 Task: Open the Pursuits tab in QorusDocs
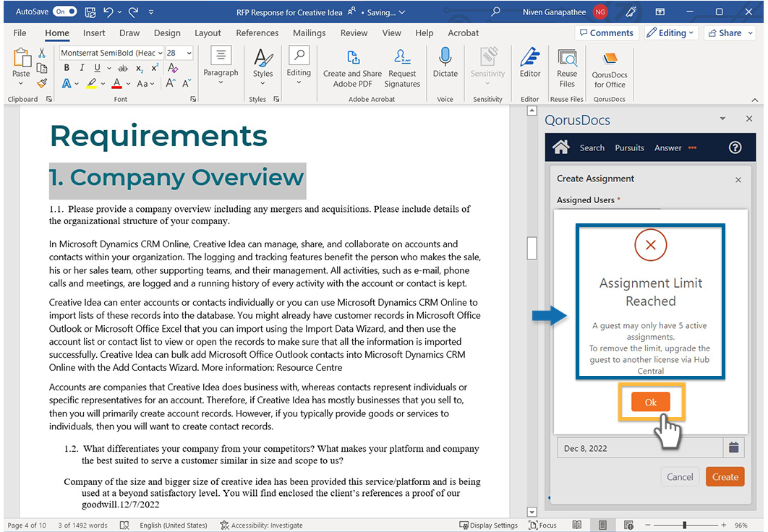point(629,147)
